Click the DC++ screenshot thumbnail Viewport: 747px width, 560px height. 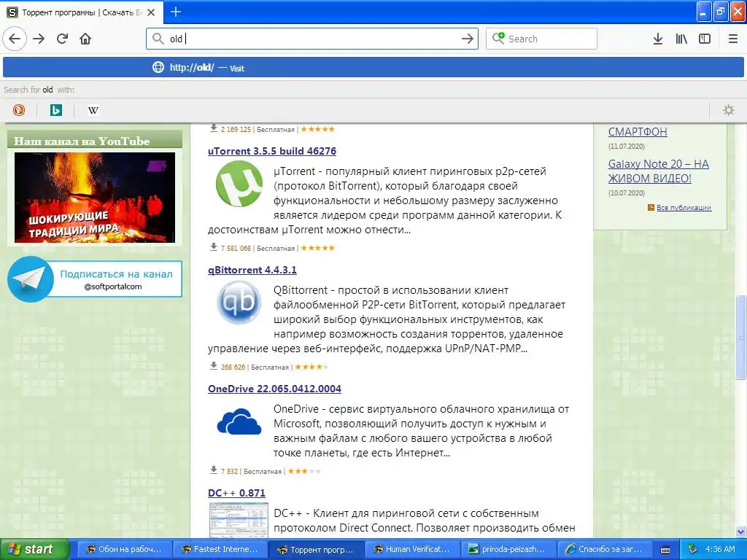[239, 520]
